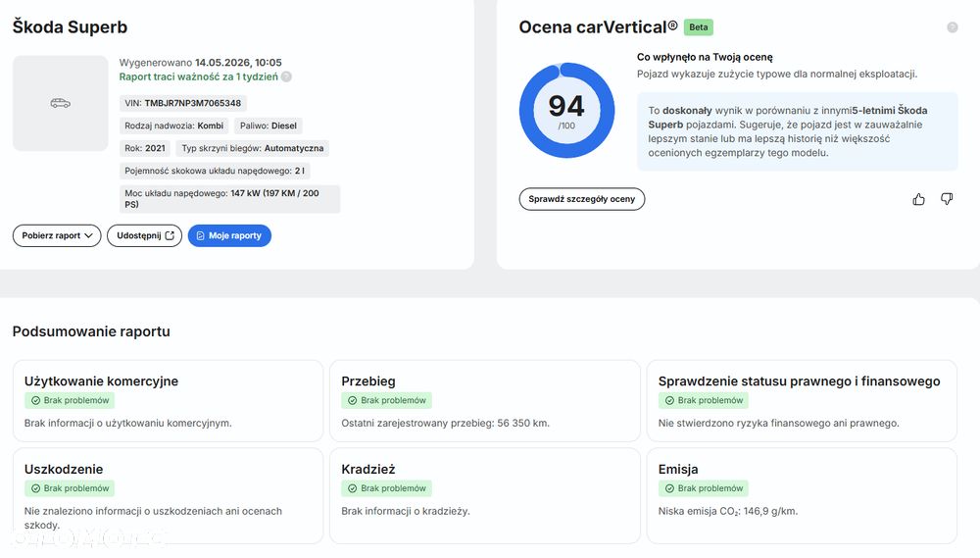Click Brak problemów badge under Przebieg
Screen dimensions: 980x558
pos(386,400)
